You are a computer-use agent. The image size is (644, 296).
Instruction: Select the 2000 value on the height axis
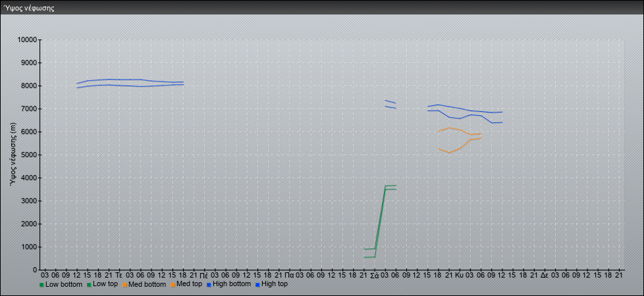click(29, 224)
